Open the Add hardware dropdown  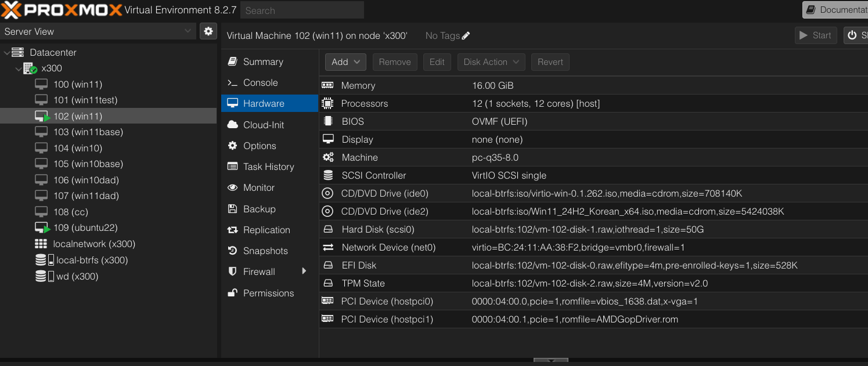tap(345, 62)
